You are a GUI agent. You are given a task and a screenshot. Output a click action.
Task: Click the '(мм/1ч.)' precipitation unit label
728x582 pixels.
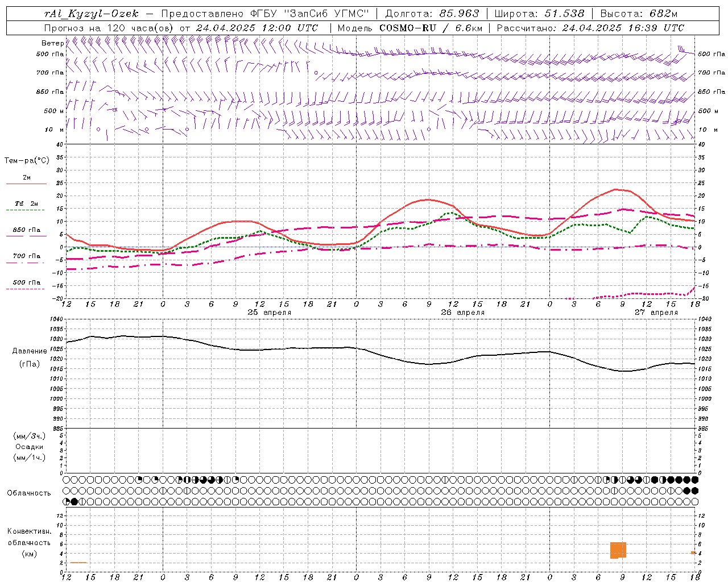(x=30, y=458)
